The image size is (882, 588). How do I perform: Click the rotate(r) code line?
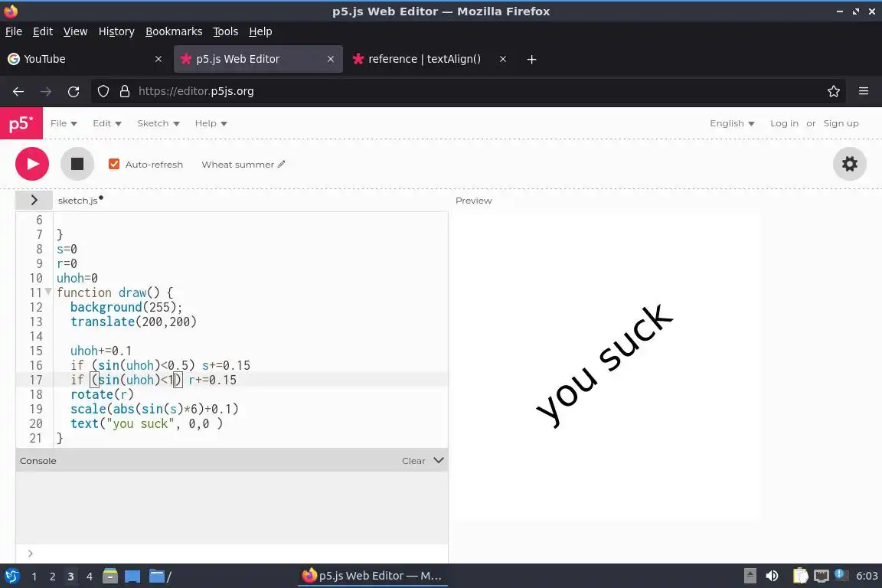pos(103,394)
